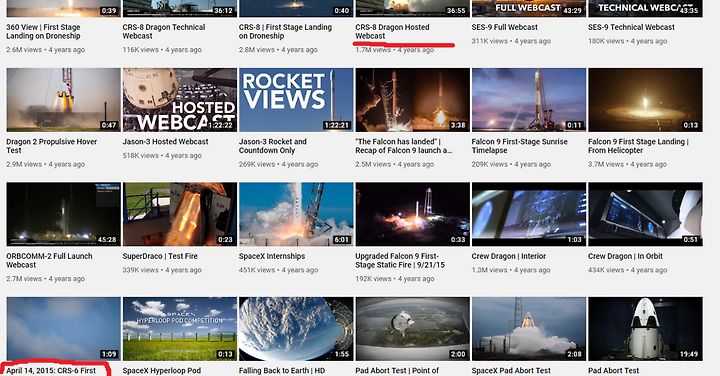Open CRS-8 First Stage Landing on Droneship title
Viewport: 720px width, 376px height.
285,32
